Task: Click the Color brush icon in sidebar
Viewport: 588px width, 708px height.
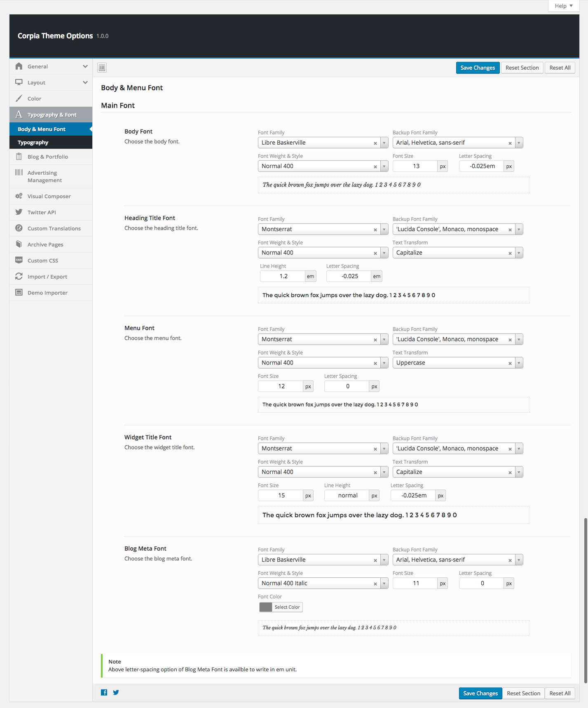Action: [x=19, y=99]
